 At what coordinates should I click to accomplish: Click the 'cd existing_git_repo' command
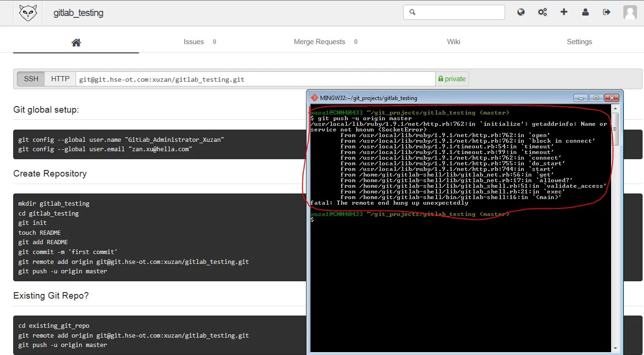click(x=54, y=326)
